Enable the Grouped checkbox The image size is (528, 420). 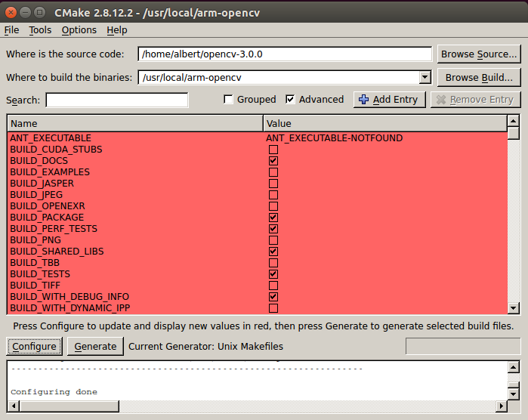tap(228, 100)
